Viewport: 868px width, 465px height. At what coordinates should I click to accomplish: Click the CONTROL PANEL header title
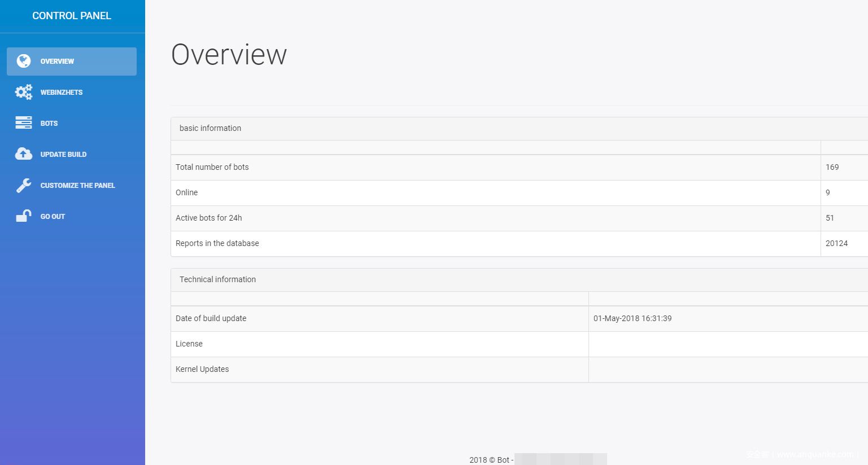[x=72, y=16]
